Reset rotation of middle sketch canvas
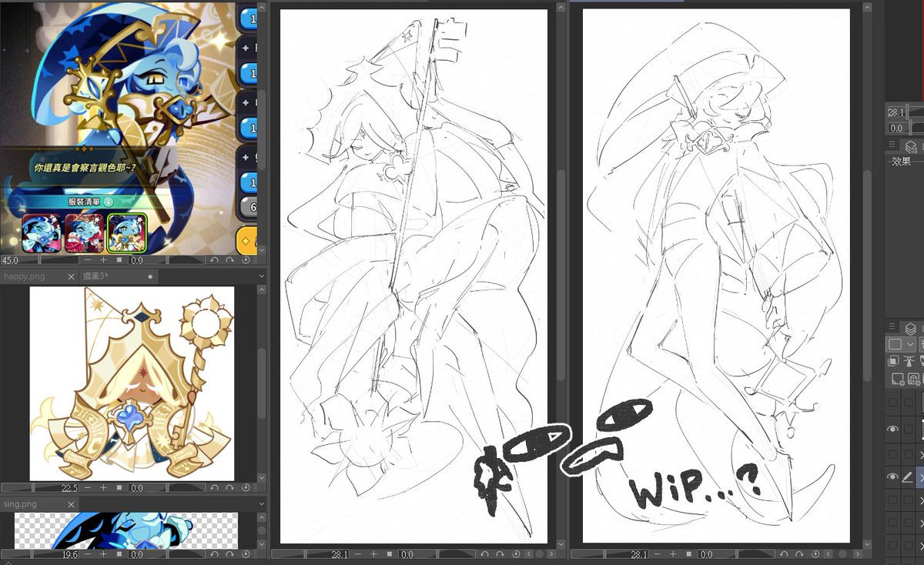 (x=515, y=554)
